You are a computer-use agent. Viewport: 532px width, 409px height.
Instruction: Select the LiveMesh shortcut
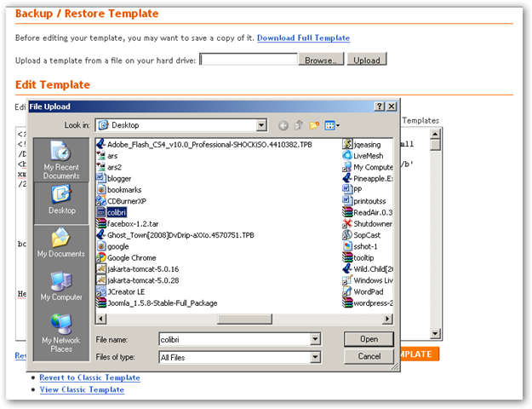363,156
